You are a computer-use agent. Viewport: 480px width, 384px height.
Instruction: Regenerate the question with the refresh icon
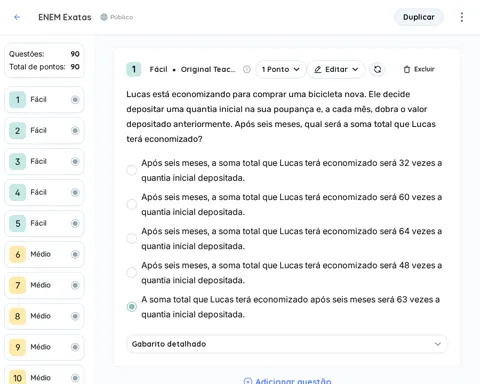pos(377,69)
